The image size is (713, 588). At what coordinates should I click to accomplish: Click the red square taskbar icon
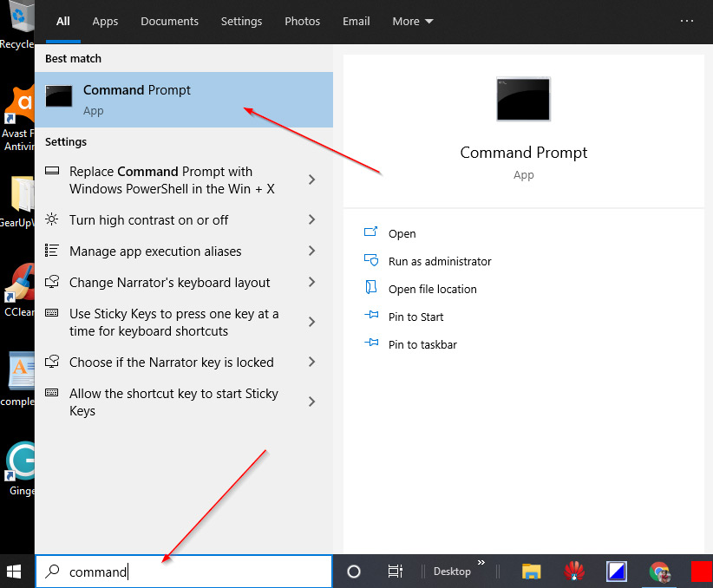coord(702,572)
